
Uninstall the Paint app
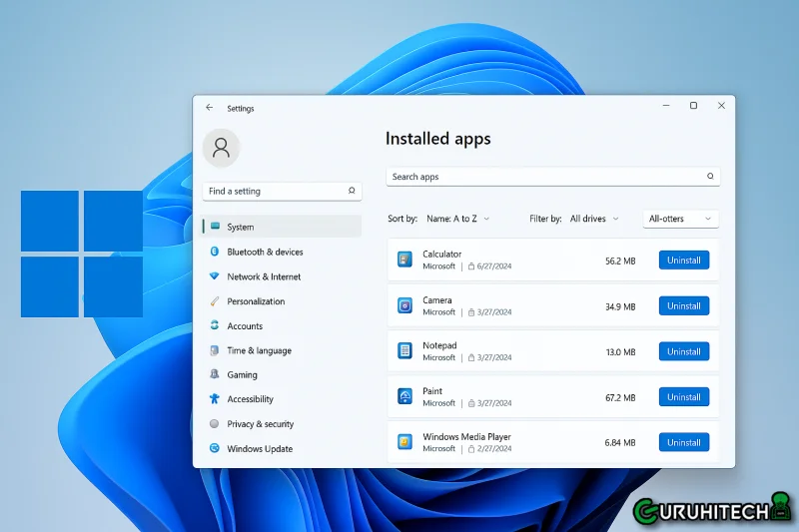tap(684, 397)
